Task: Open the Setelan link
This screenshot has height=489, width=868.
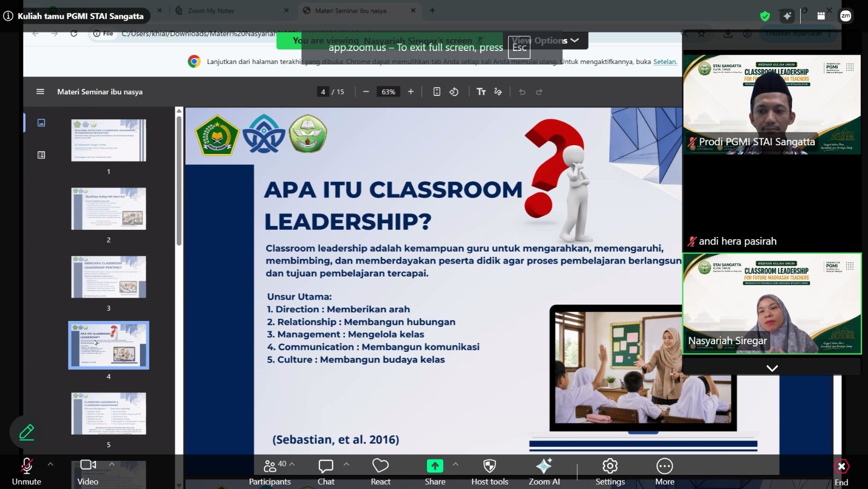Action: (665, 62)
